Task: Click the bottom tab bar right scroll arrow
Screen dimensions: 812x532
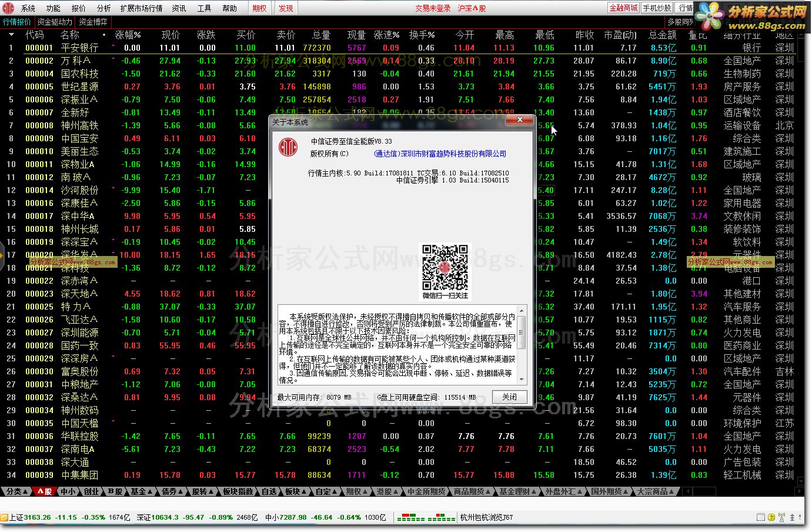Action: coord(800,491)
